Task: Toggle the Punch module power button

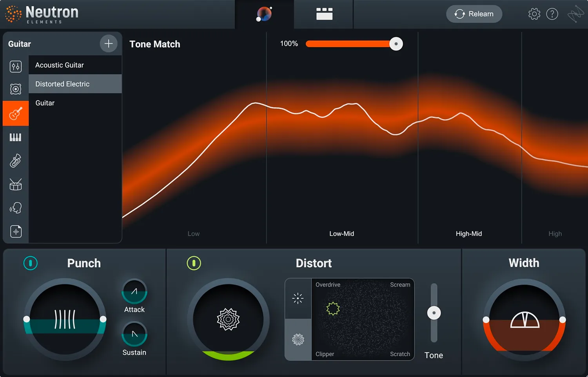Action: [x=31, y=263]
